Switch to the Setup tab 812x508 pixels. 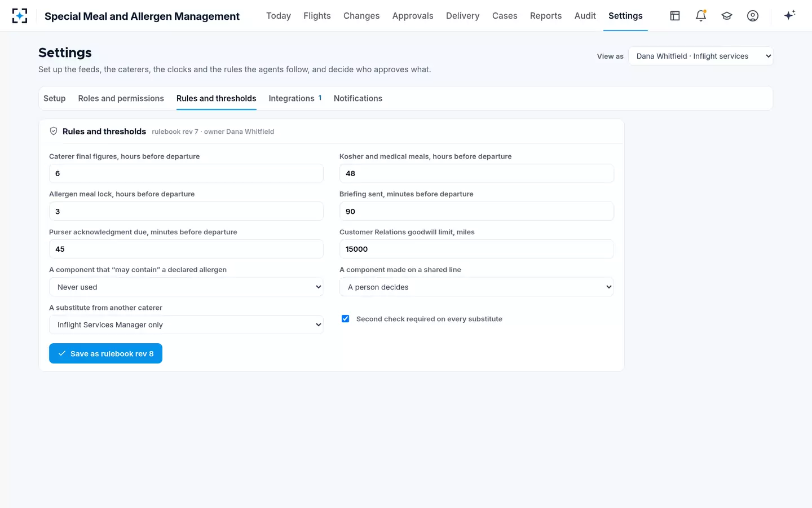click(55, 98)
